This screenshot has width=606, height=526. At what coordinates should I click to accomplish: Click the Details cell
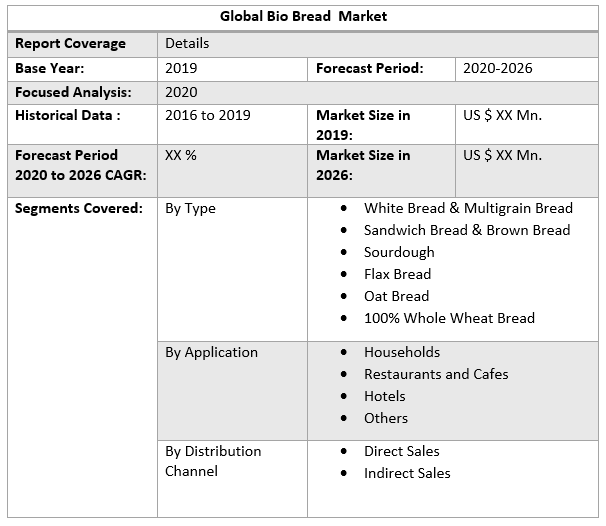click(187, 44)
